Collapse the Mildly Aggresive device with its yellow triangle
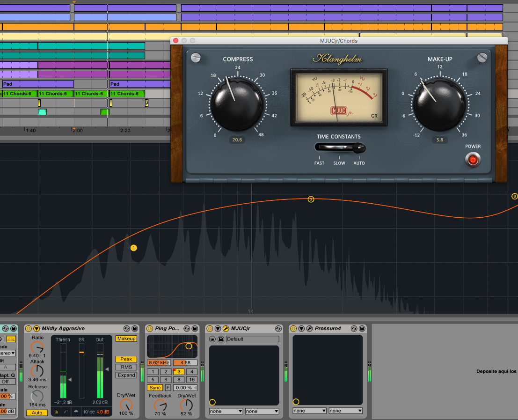The image size is (518, 420). click(x=36, y=329)
